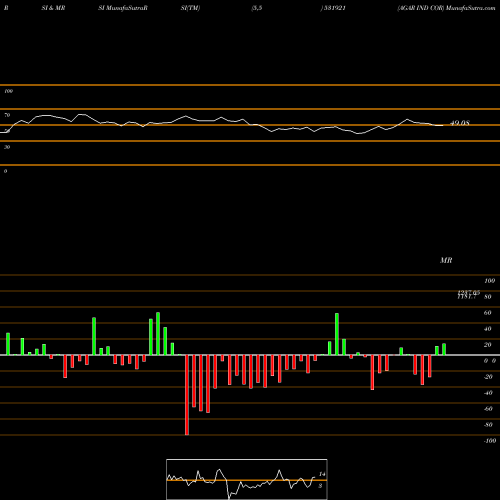Click the MR axis label -100

click(490, 441)
